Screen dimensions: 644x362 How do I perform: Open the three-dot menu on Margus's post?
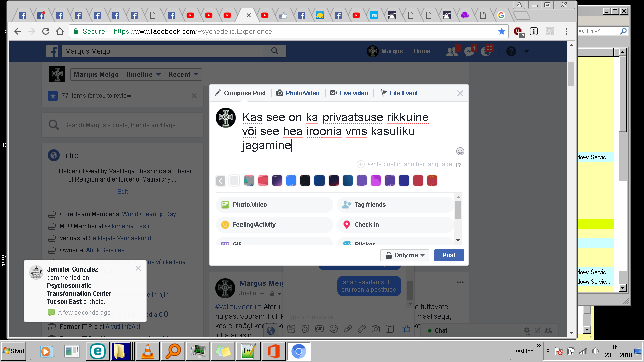pos(460,282)
